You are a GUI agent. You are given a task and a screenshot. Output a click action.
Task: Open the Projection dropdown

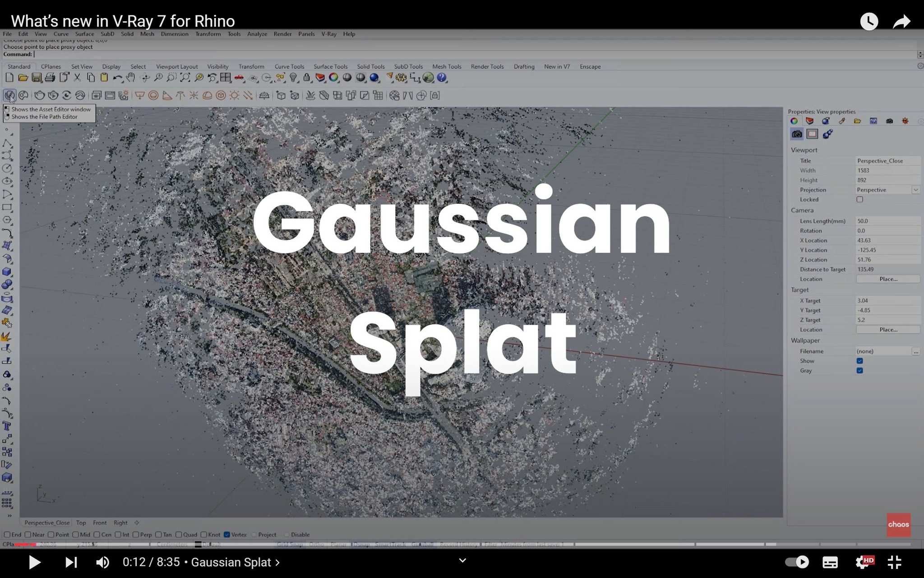(x=915, y=190)
